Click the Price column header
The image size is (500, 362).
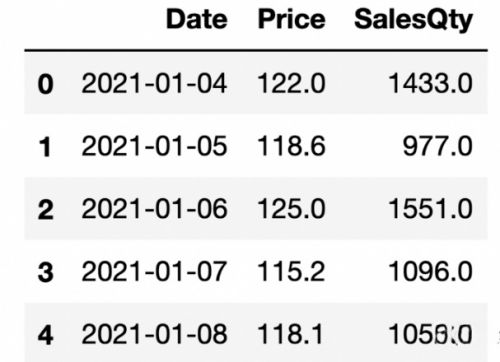pyautogui.click(x=291, y=19)
